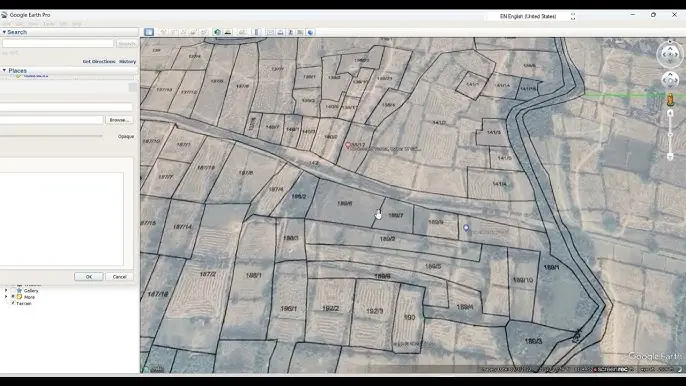686x386 pixels.
Task: Click parcel label "141/4" on the map
Action: [500, 184]
